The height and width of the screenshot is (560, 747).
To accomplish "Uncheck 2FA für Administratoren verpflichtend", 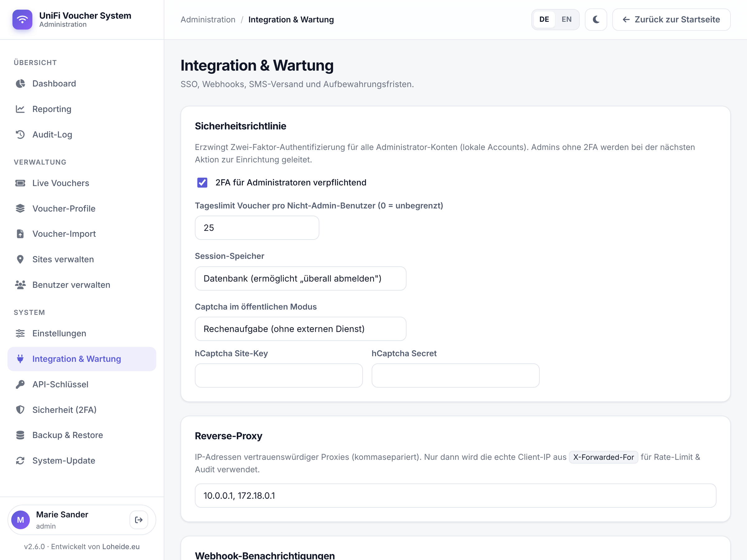I will point(202,183).
